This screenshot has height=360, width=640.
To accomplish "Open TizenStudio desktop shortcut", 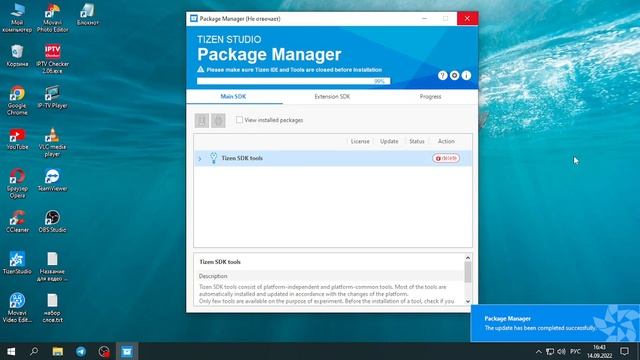I will [x=17, y=263].
